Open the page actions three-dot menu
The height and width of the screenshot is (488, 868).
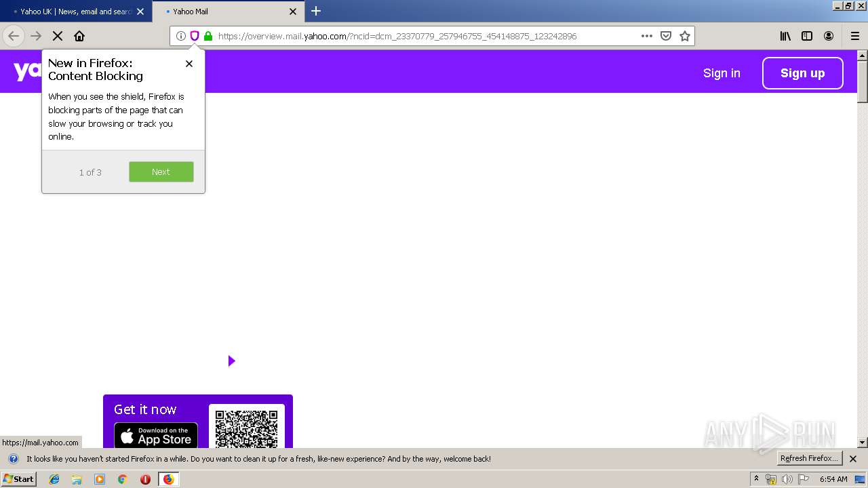(647, 36)
